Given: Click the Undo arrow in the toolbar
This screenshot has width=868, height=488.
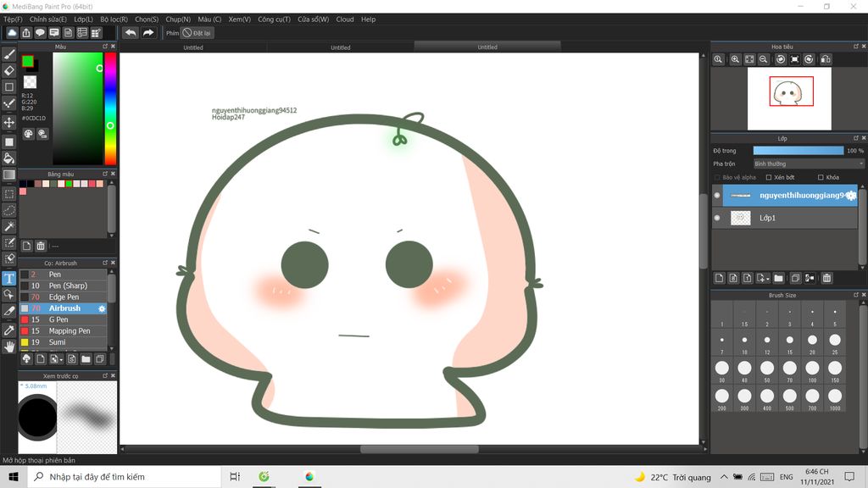Looking at the screenshot, I should tap(131, 33).
